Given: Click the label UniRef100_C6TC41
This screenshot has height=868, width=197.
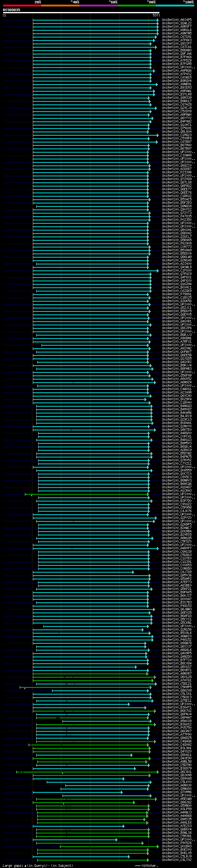Looking at the screenshot, I should click(x=177, y=47).
